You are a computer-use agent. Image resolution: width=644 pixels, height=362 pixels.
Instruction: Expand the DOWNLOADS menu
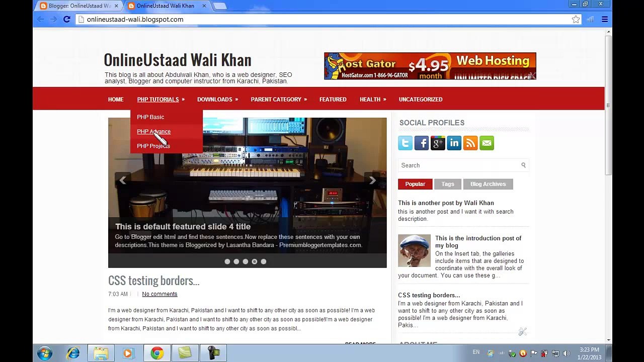(x=217, y=100)
